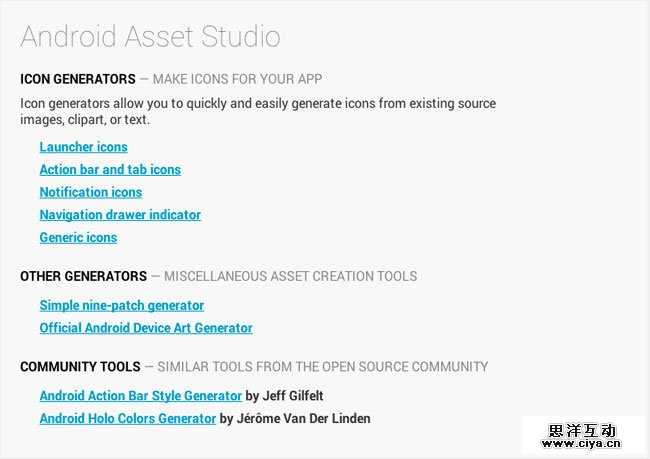The width and height of the screenshot is (650, 459).
Task: Visit the Official Android Device Art Generator
Action: click(x=146, y=328)
